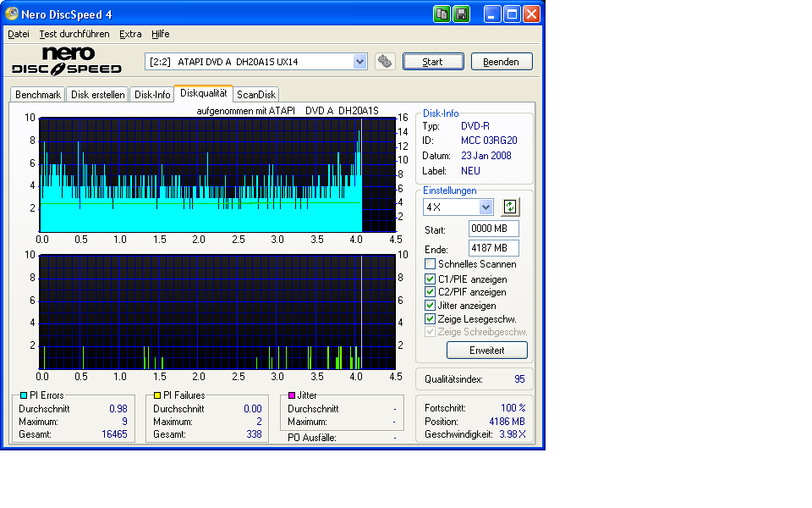Click the Erweitert button
Screen dimensions: 812x508
(x=486, y=350)
